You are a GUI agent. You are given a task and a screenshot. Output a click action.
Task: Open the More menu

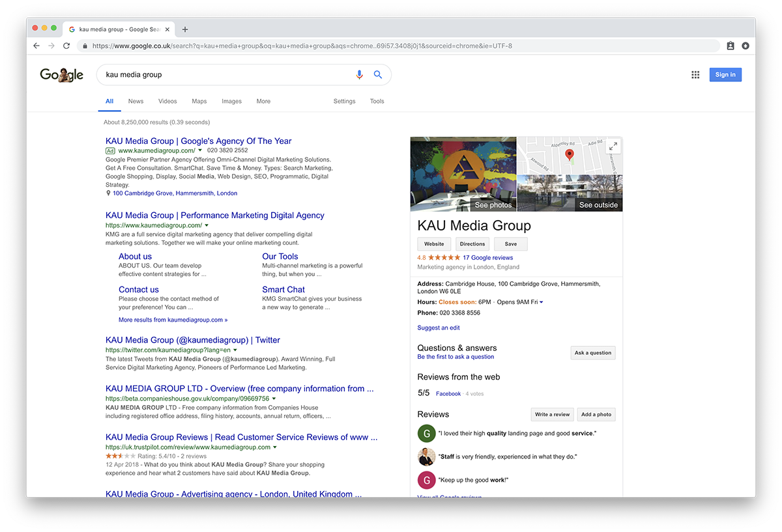pos(263,102)
